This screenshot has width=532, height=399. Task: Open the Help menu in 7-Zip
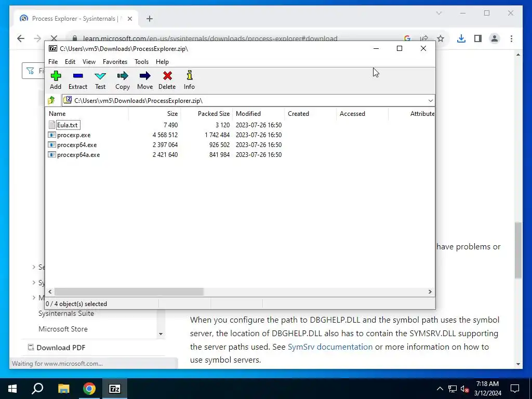click(162, 62)
